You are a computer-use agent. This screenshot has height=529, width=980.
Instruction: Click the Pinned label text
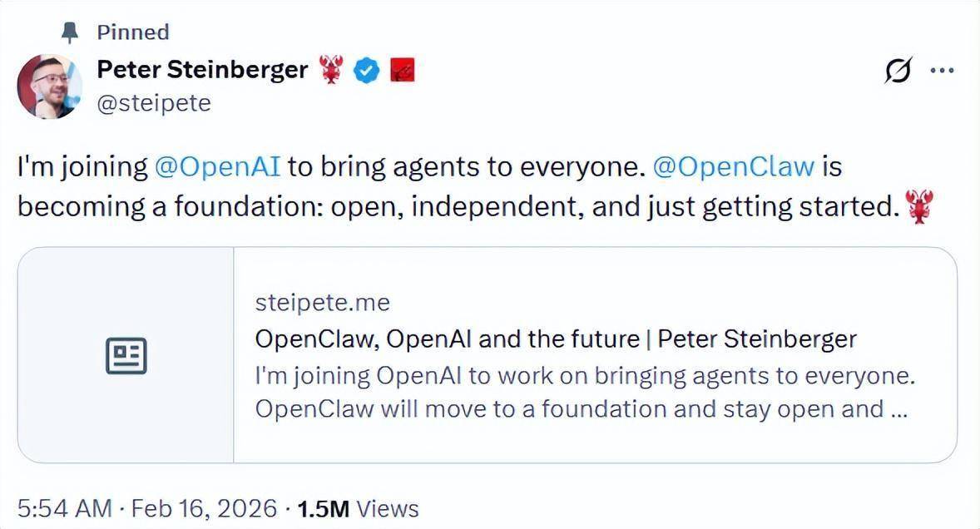pos(133,32)
